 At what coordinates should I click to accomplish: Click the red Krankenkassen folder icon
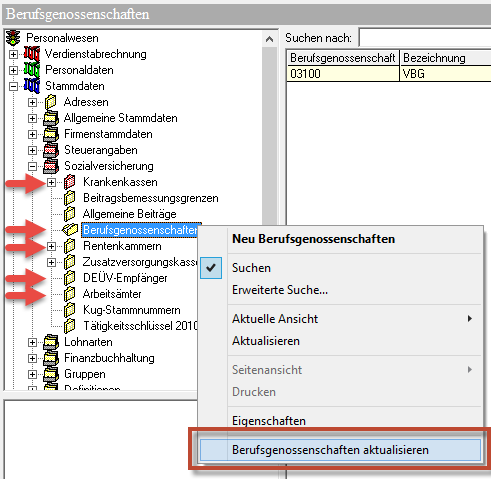(x=70, y=182)
